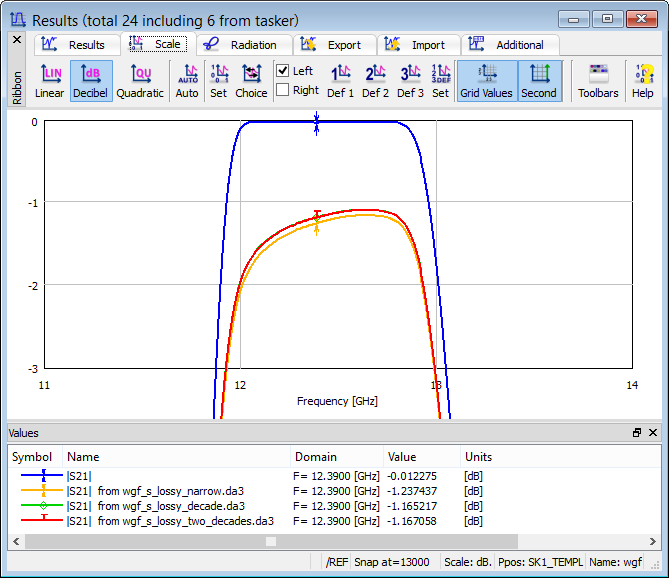Click the Choice scale icon

251,81
